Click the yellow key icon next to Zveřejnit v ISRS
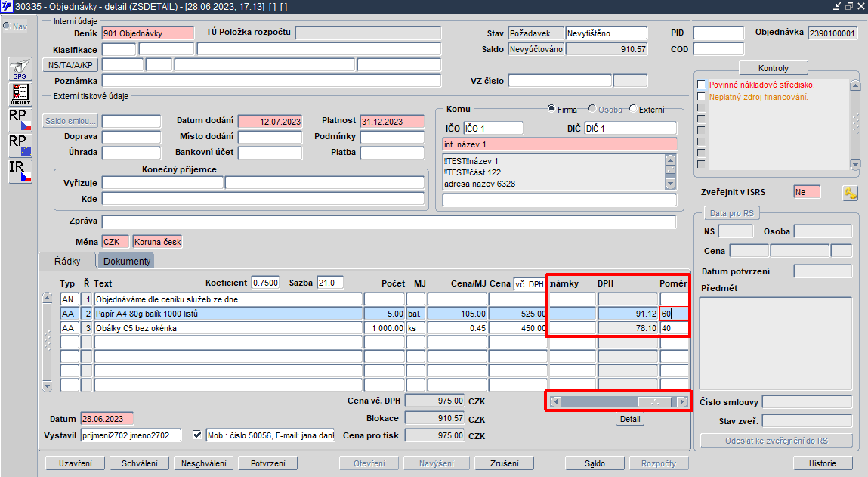868x477 pixels. tap(851, 193)
